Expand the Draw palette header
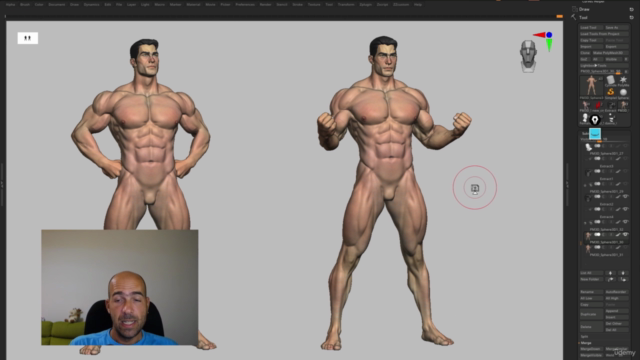Viewport: 640px width, 360px height. (584, 9)
